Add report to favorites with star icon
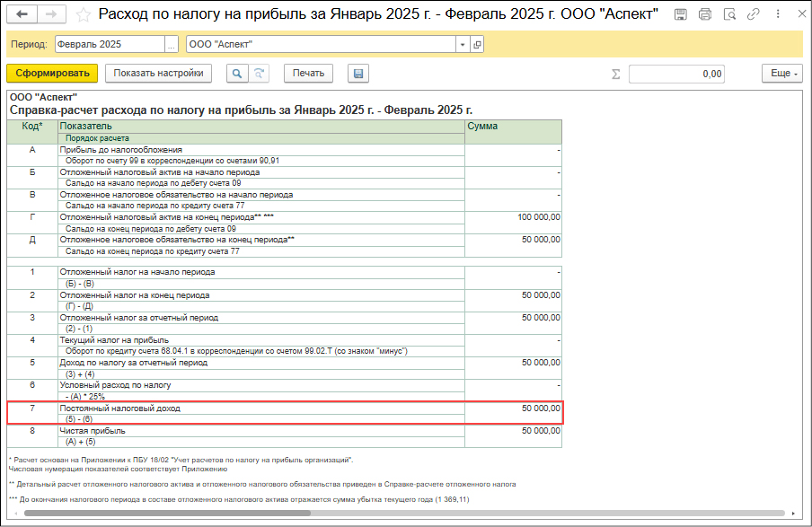Screen dimensions: 812x527 83,14
